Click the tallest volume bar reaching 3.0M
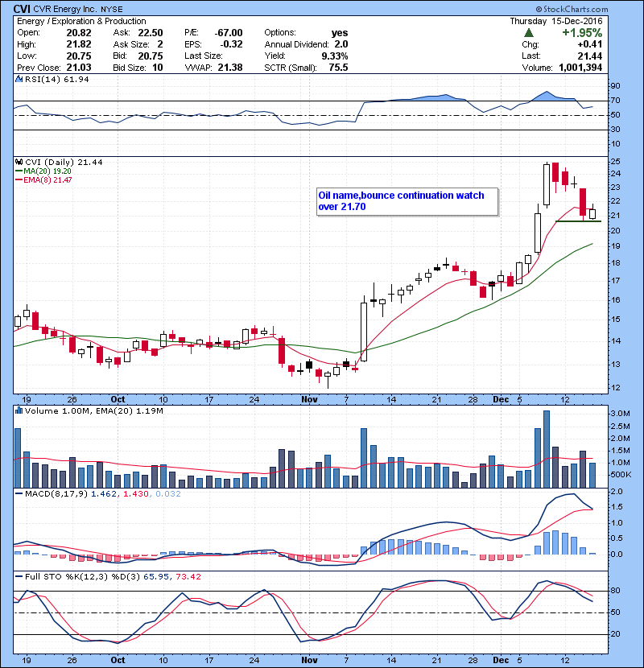The width and height of the screenshot is (644, 668). (x=547, y=449)
